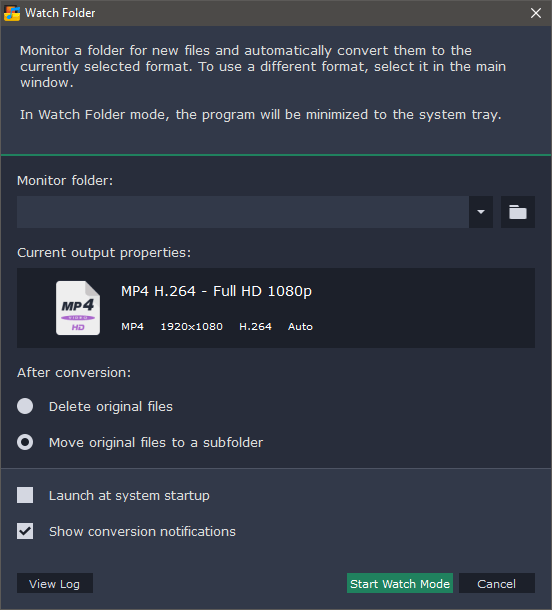Click the MP4 HD video file icon

78,308
